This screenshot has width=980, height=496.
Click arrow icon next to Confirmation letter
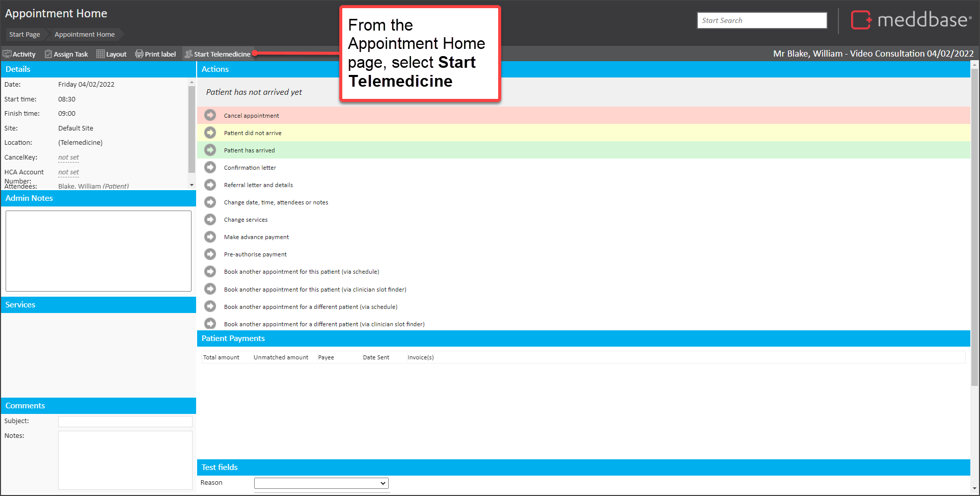click(x=210, y=167)
